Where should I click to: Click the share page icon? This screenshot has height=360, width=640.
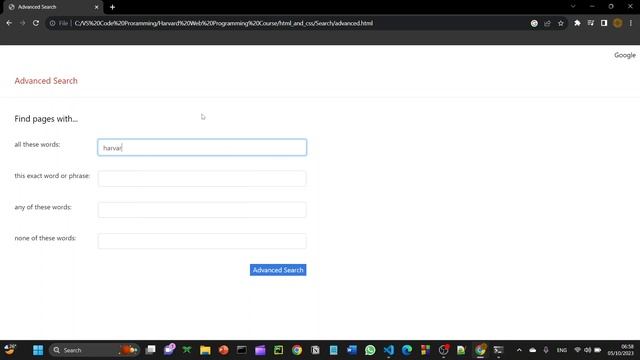coord(547,23)
